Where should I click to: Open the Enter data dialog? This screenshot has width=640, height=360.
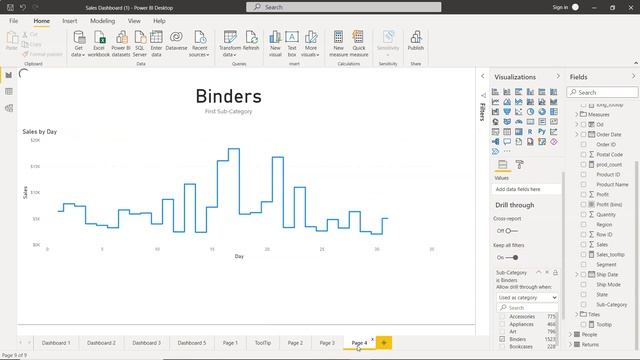[156, 43]
